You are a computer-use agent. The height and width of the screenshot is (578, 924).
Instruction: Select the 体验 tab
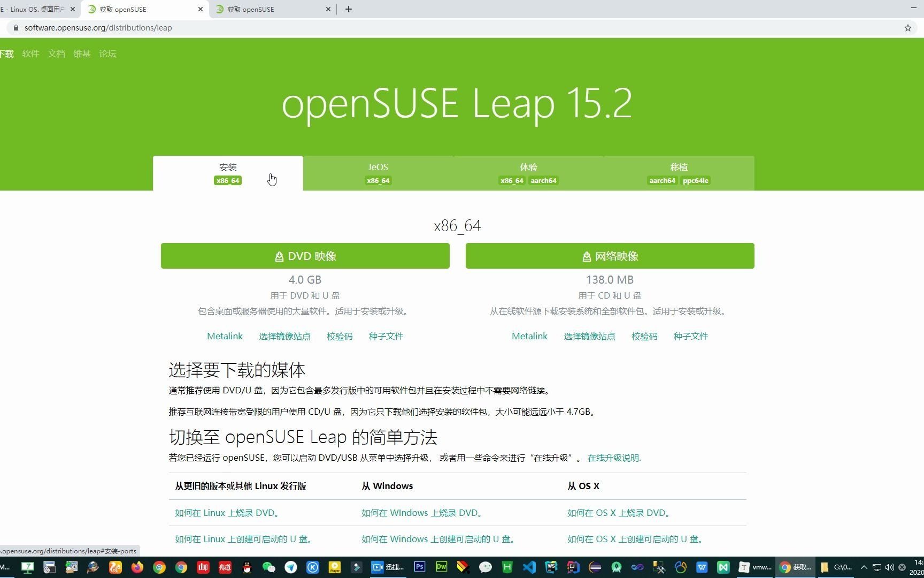[x=528, y=173]
